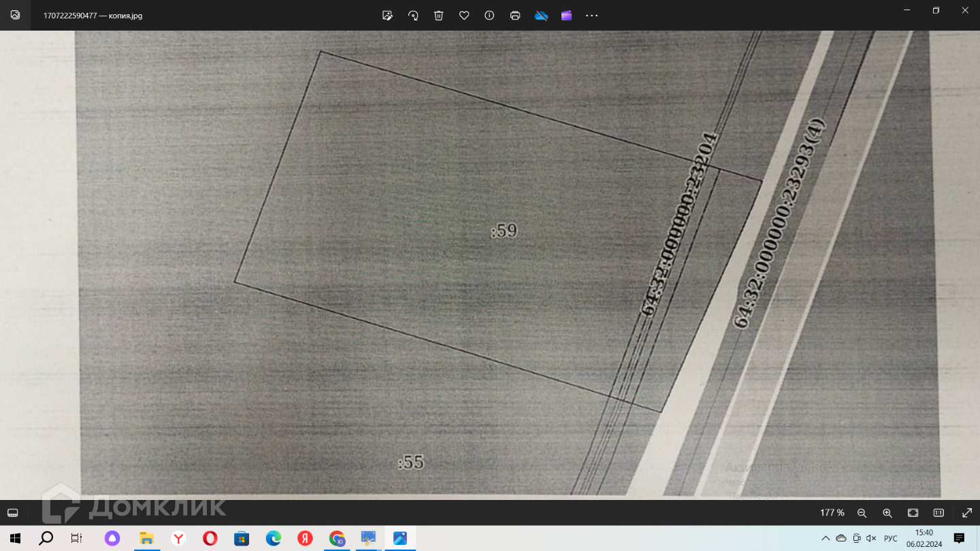Add photo to favorites with heart
Image resolution: width=980 pixels, height=551 pixels.
point(464,16)
